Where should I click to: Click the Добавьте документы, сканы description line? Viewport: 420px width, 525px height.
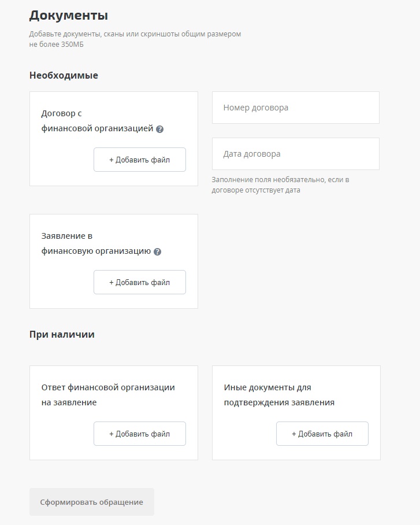(x=135, y=34)
